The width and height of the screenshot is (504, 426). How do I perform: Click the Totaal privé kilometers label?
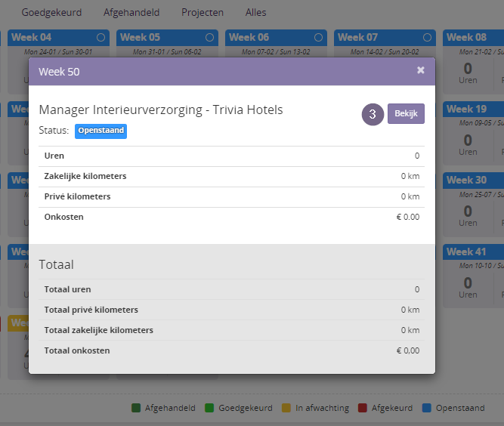click(x=91, y=310)
